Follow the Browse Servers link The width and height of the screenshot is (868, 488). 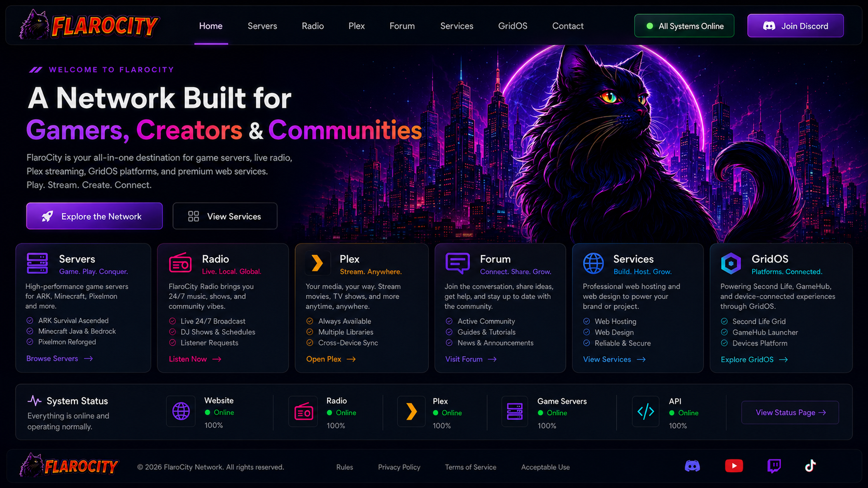[59, 359]
